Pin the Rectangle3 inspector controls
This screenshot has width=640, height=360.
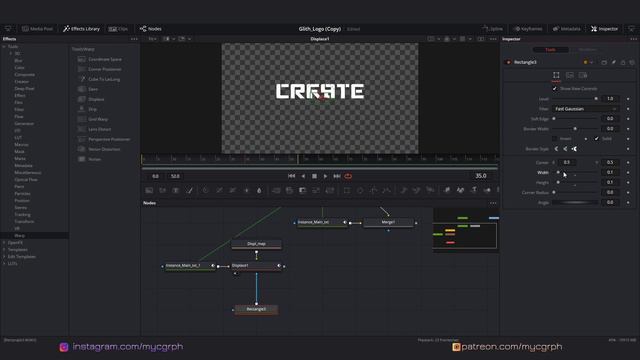pyautogui.click(x=613, y=62)
